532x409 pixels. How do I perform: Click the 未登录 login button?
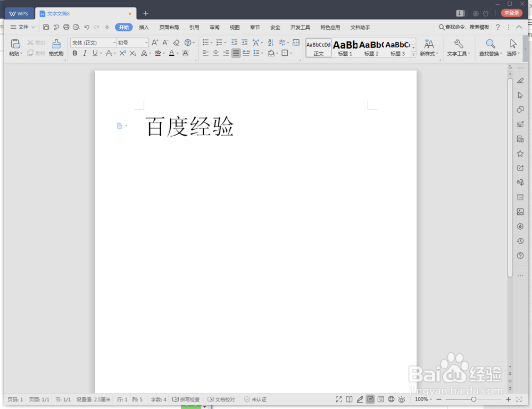tap(512, 13)
